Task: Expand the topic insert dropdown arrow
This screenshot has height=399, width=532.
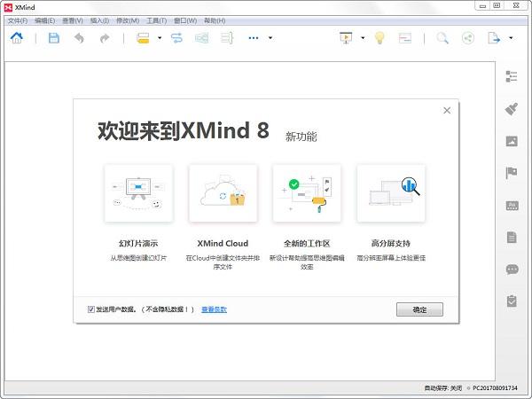Action: click(160, 38)
